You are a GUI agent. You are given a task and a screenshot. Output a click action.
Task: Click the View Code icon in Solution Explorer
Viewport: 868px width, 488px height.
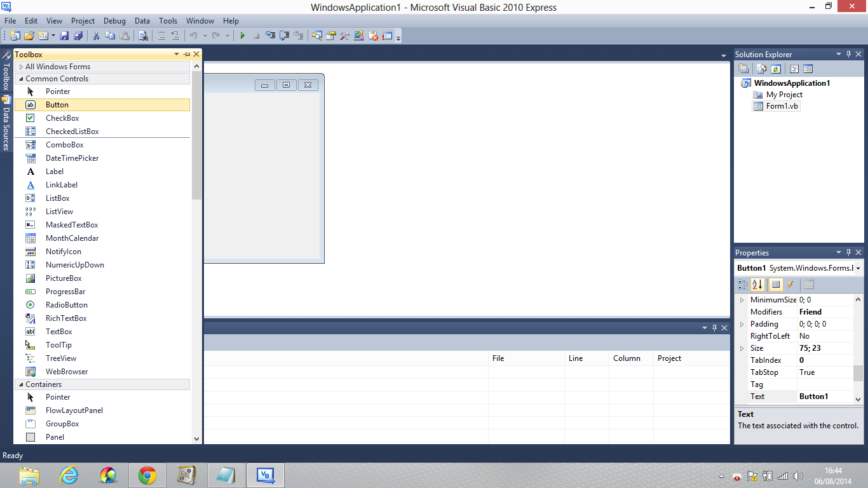(794, 69)
